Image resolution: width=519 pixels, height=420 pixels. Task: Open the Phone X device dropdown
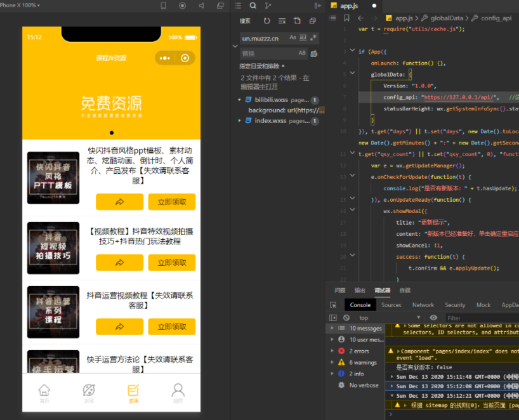(x=20, y=5)
